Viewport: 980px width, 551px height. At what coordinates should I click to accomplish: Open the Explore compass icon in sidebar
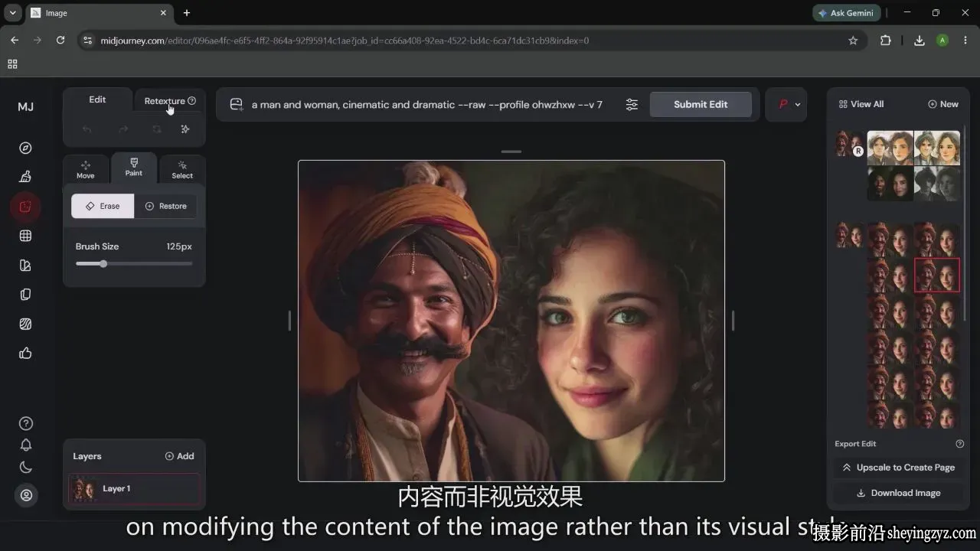[25, 148]
